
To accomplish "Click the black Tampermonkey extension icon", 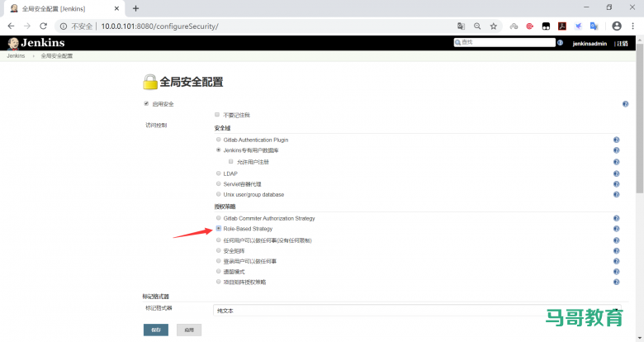I will (x=546, y=26).
